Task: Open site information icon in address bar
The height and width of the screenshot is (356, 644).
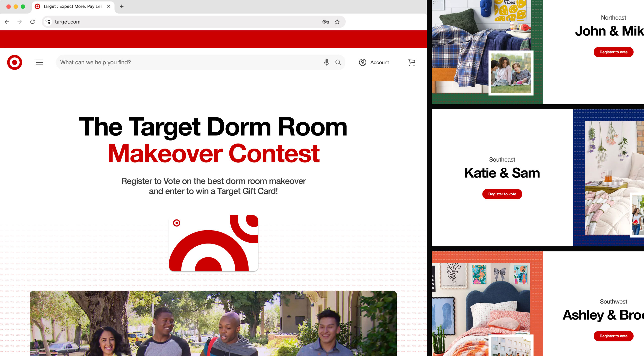Action: click(x=48, y=22)
